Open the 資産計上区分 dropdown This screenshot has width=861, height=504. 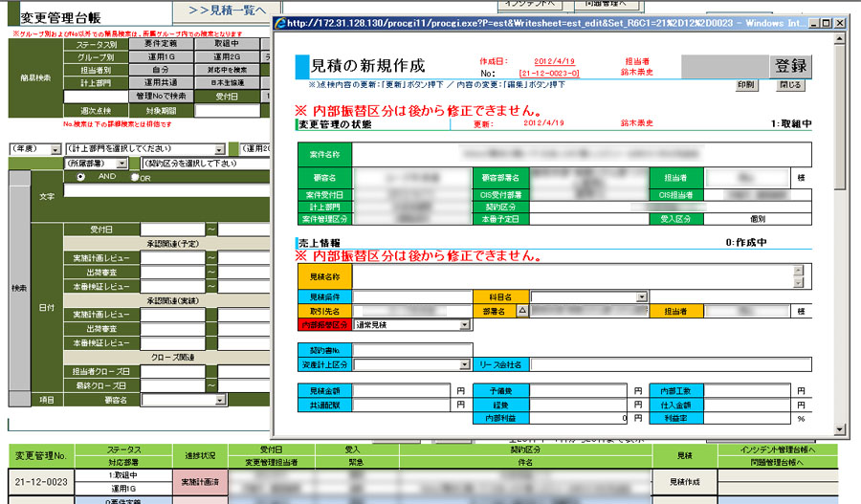pos(465,364)
